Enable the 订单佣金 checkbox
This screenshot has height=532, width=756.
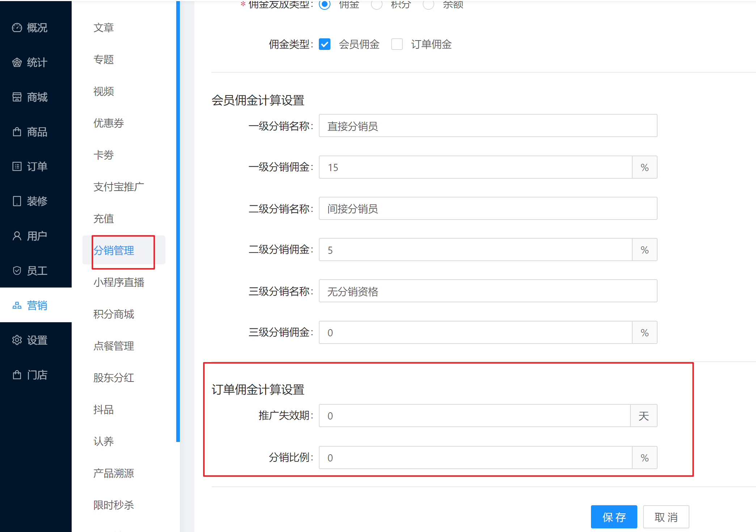click(x=397, y=44)
